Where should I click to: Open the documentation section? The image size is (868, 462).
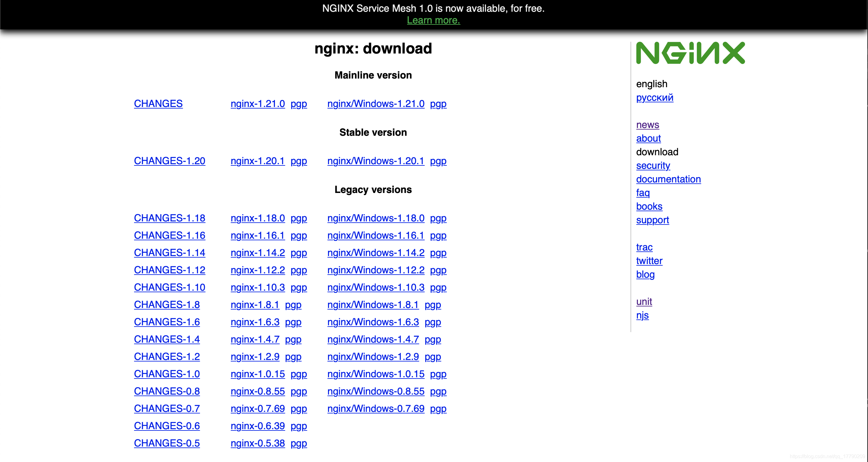[668, 179]
